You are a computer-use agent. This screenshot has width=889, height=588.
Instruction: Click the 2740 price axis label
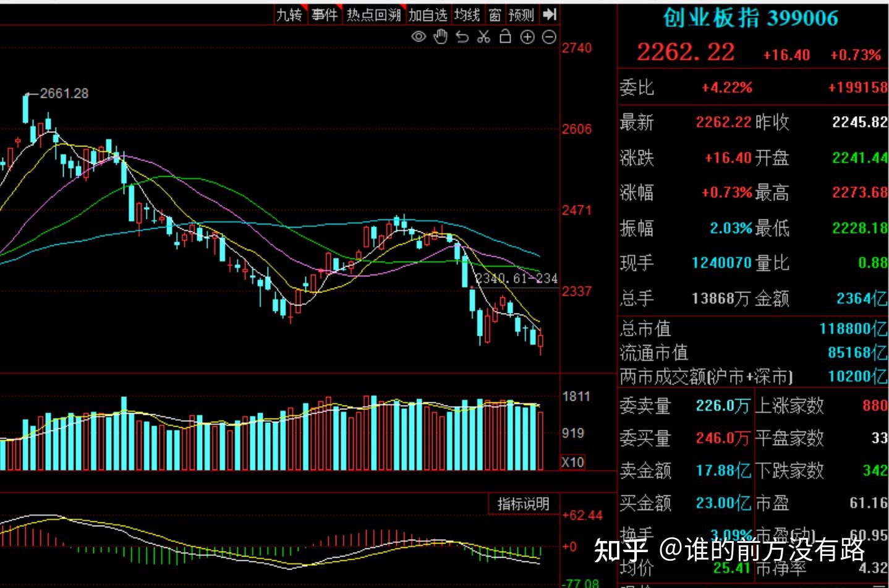[x=577, y=48]
